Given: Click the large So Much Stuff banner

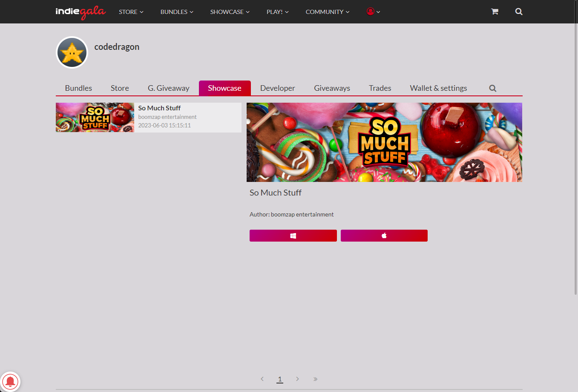Looking at the screenshot, I should coord(384,142).
